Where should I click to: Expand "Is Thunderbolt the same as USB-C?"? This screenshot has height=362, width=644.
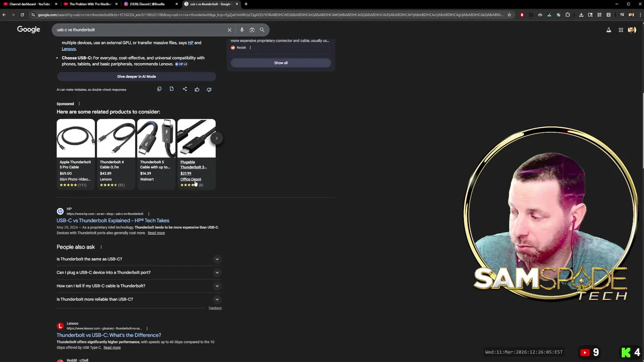coord(138,259)
